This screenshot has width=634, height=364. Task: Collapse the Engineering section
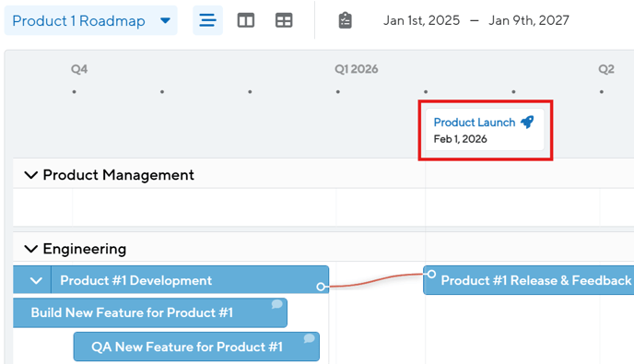31,248
